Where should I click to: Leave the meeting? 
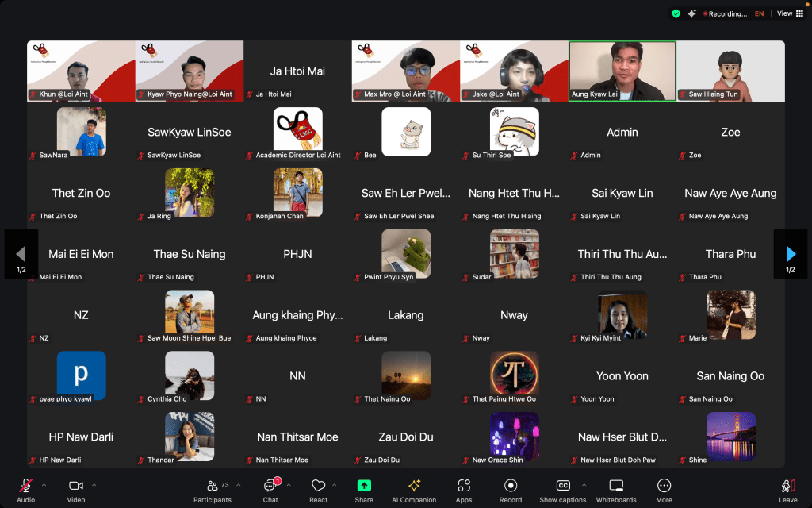(787, 491)
